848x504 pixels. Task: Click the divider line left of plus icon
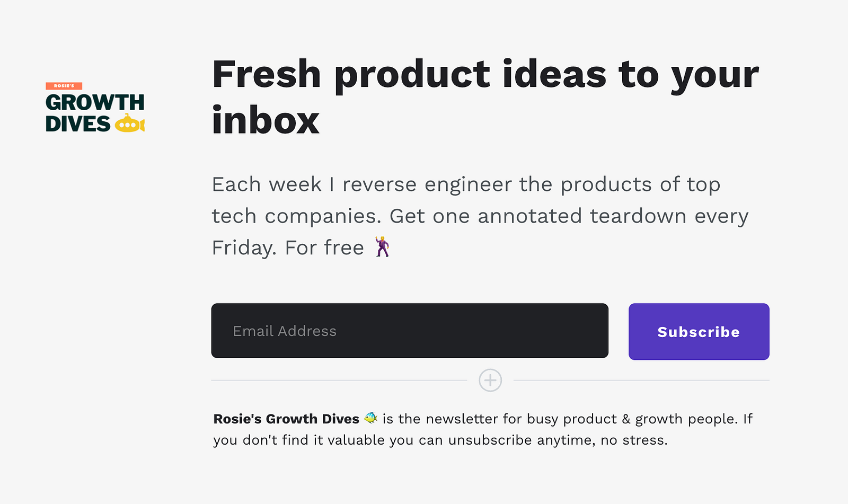click(339, 381)
